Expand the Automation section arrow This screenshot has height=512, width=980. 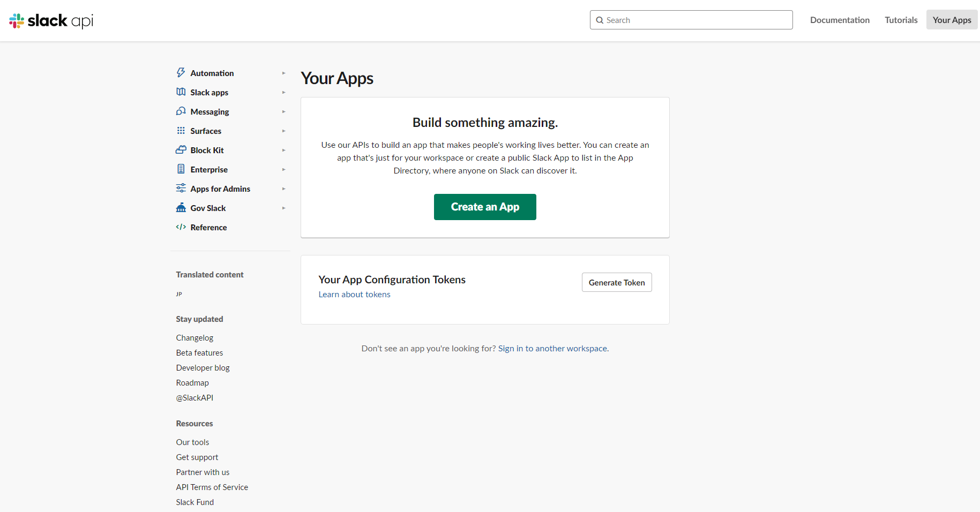pyautogui.click(x=284, y=73)
